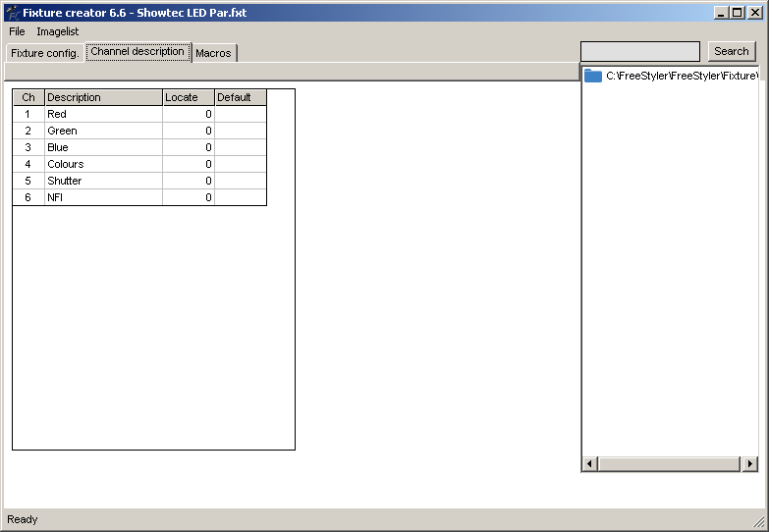Click the Locate value in Blue row
The image size is (769, 532).
click(x=189, y=147)
